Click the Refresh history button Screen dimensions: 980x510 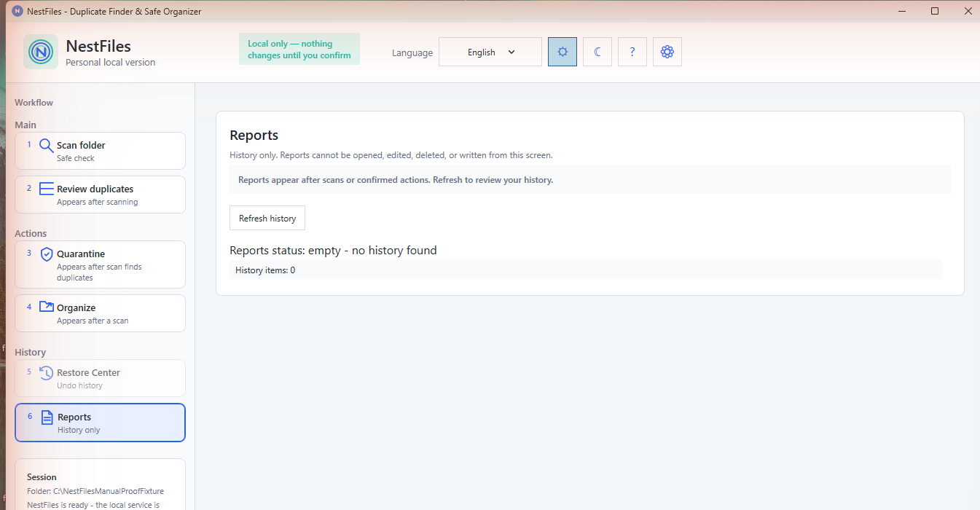coord(267,219)
